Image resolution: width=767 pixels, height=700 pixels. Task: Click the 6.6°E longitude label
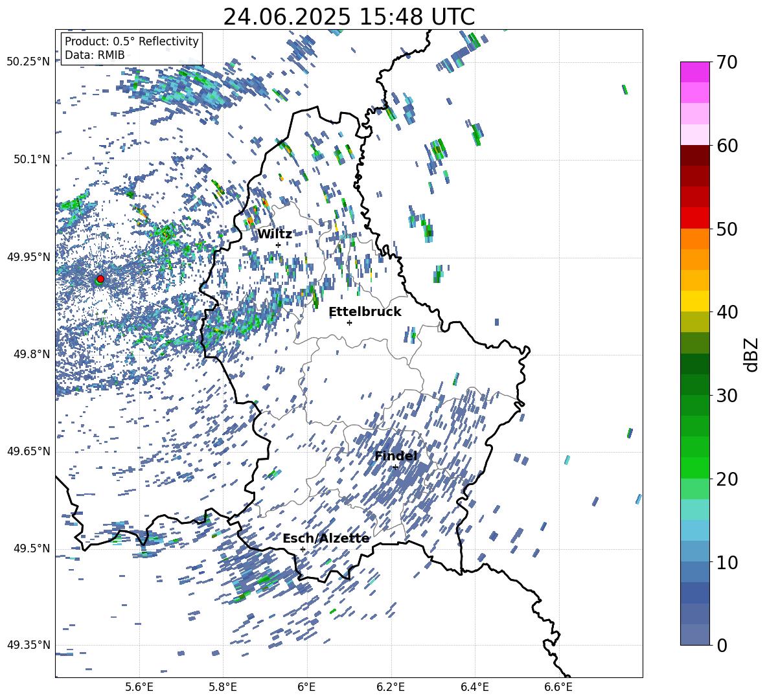point(558,687)
